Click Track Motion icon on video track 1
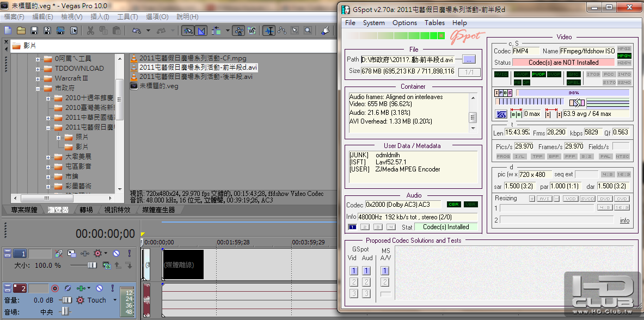The height and width of the screenshot is (320, 644). (x=72, y=254)
